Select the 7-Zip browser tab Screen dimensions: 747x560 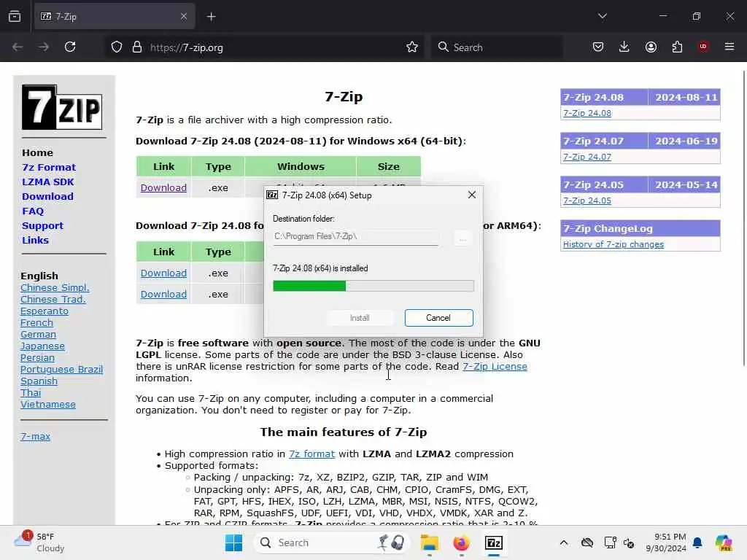[113, 17]
